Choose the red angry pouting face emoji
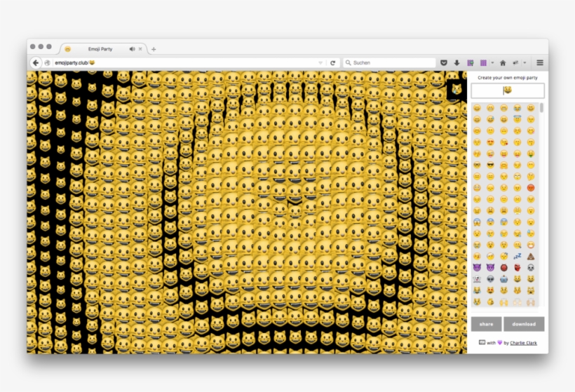 [531, 188]
